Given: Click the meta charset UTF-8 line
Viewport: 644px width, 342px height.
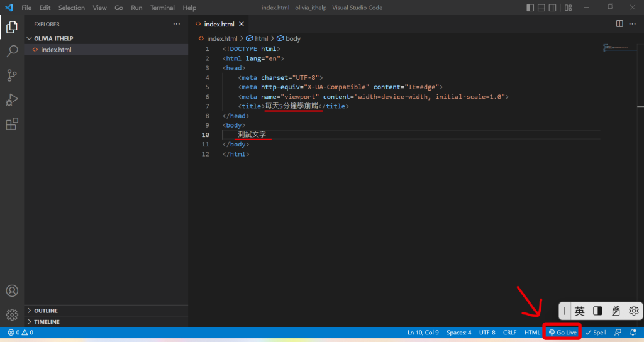Looking at the screenshot, I should (x=280, y=77).
